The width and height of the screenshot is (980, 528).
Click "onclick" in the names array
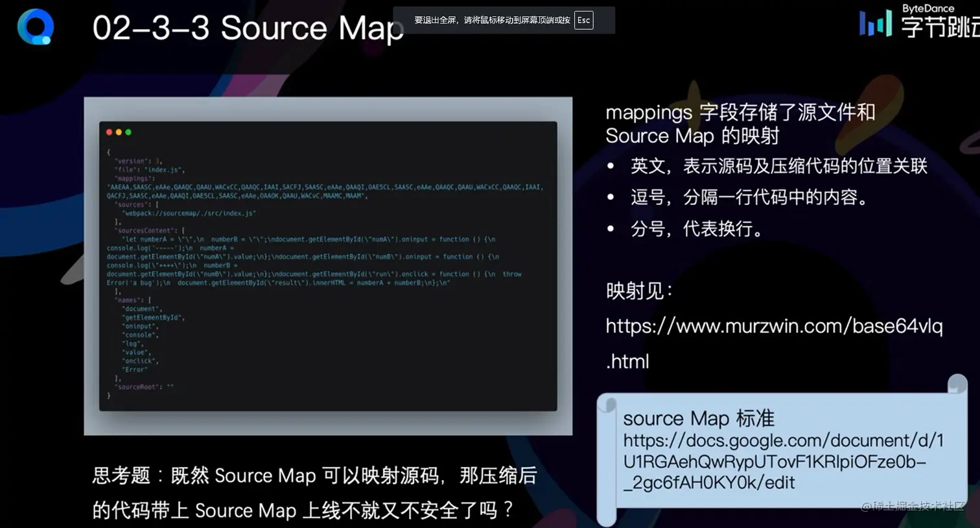[140, 361]
